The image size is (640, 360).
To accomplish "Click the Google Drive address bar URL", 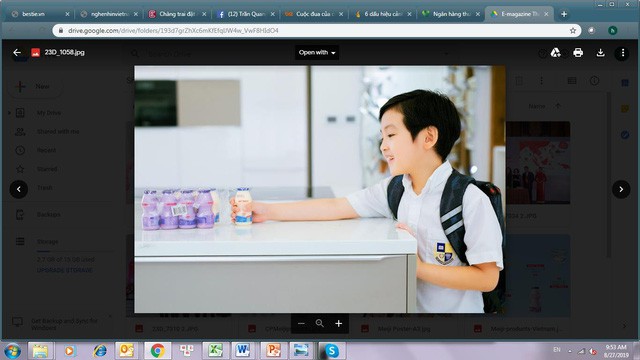I will click(x=173, y=31).
